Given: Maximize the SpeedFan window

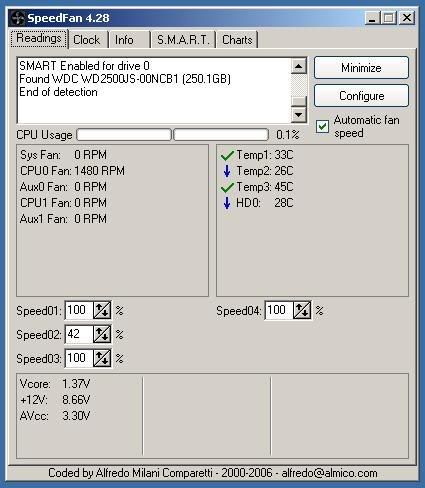Looking at the screenshot, I should [x=389, y=18].
